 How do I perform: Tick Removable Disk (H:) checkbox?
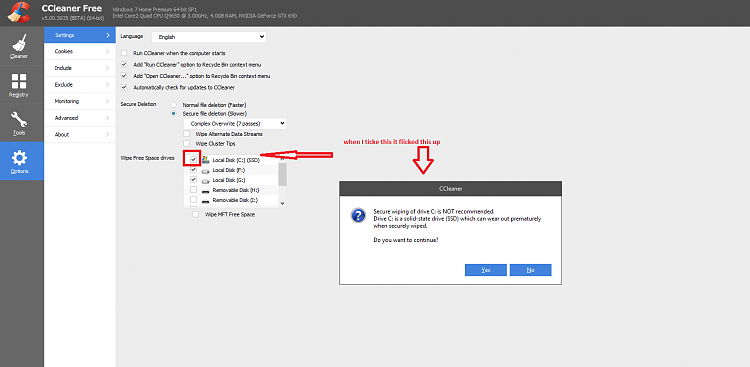(x=193, y=190)
